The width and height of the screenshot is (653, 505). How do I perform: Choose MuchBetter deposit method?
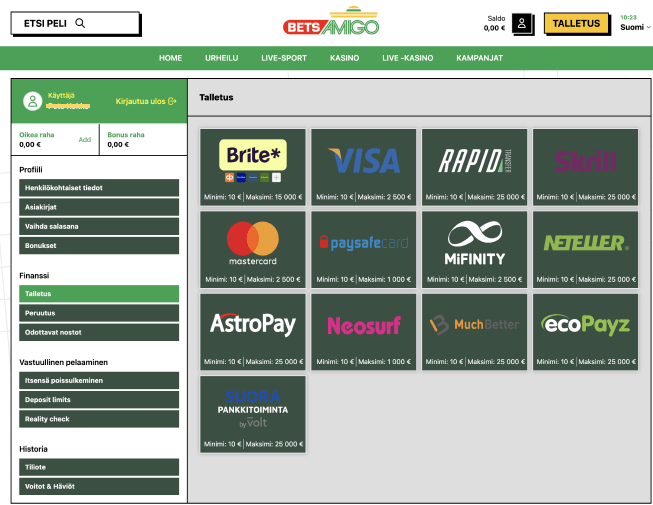(474, 332)
